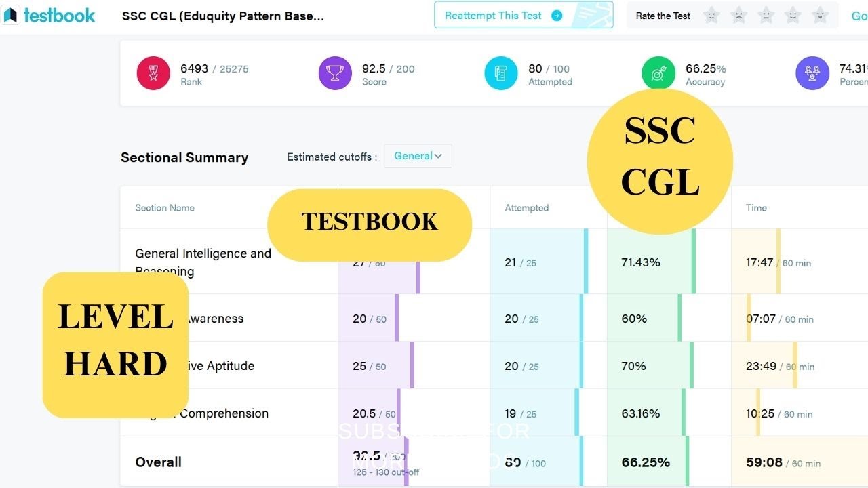This screenshot has width=868, height=488.
Task: Click the 17:47 time progress bar
Action: click(778, 262)
